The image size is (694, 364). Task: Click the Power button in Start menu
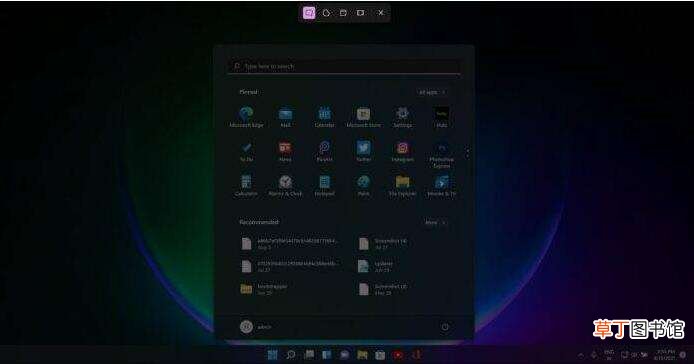point(445,327)
